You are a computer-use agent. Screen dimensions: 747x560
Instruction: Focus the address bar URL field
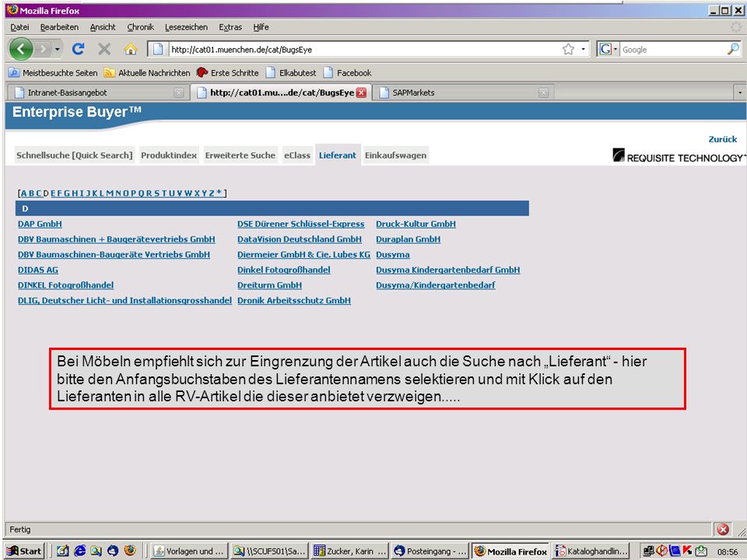coord(364,50)
